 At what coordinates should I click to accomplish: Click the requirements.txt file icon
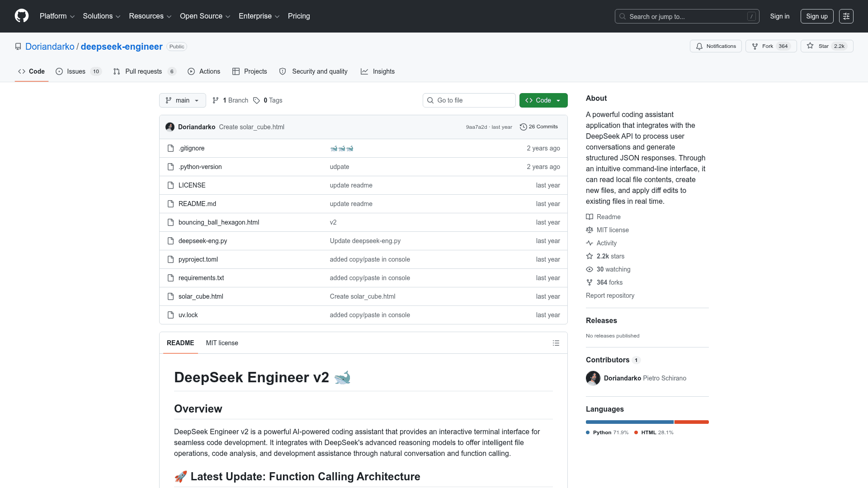tap(170, 278)
